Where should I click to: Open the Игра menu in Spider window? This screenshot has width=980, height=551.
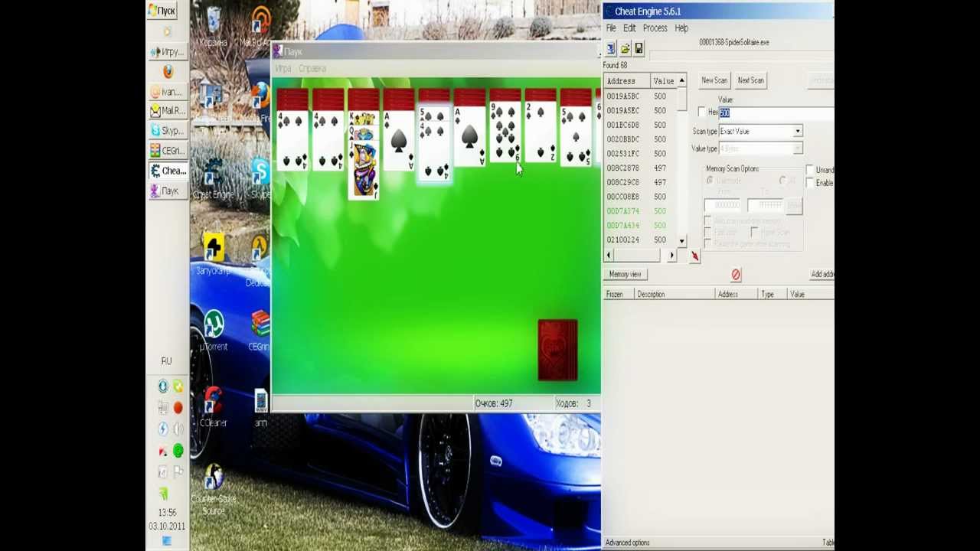coord(283,69)
